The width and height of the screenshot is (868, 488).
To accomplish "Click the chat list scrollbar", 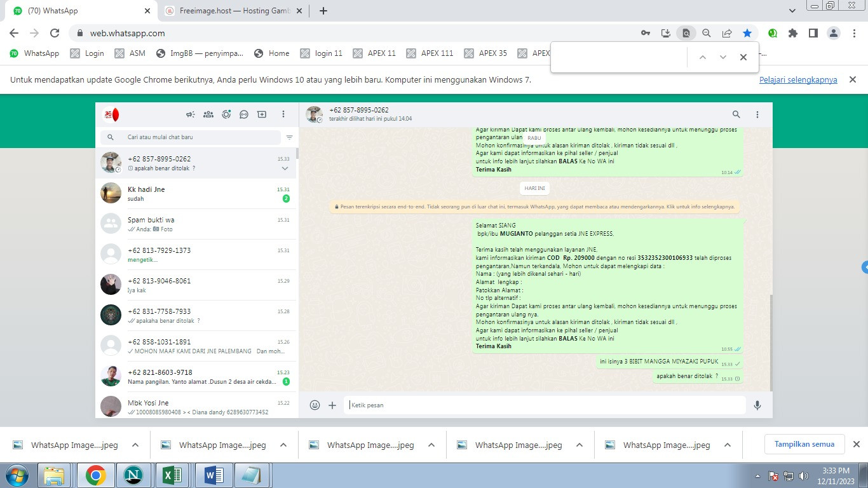I will pyautogui.click(x=297, y=154).
